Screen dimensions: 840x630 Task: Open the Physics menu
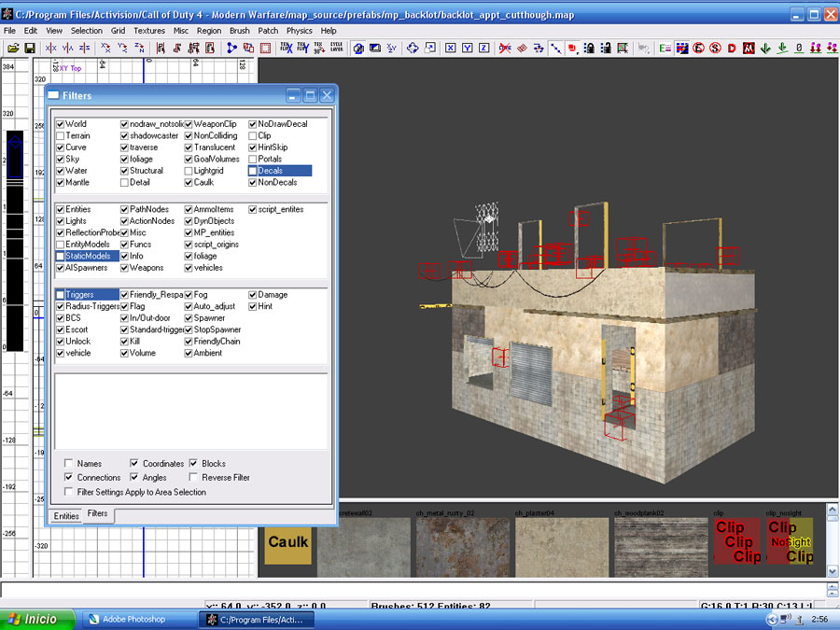299,31
